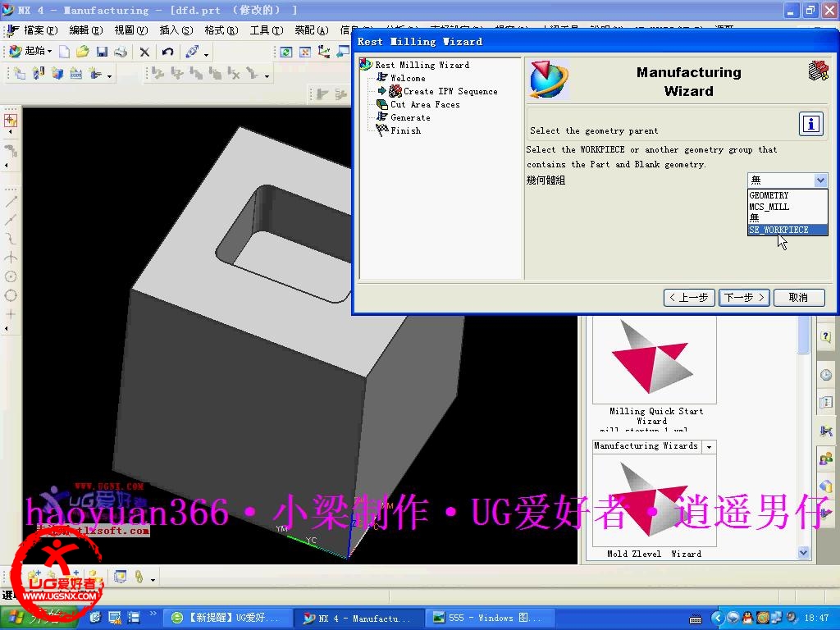Image resolution: width=840 pixels, height=630 pixels.
Task: Open history clock resource bar tab
Action: [x=825, y=375]
